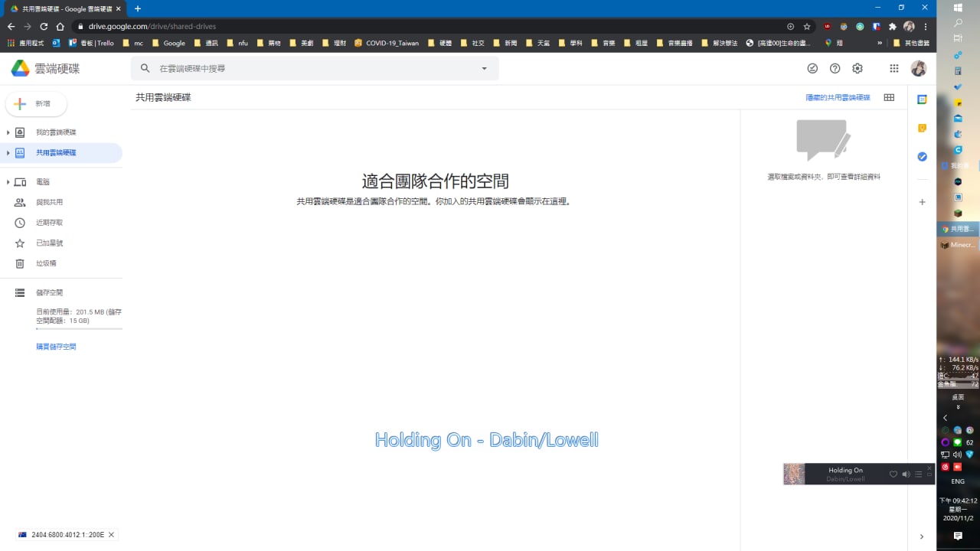The height and width of the screenshot is (551, 980).
Task: Open Google Calendar in side panel
Action: pos(922,99)
